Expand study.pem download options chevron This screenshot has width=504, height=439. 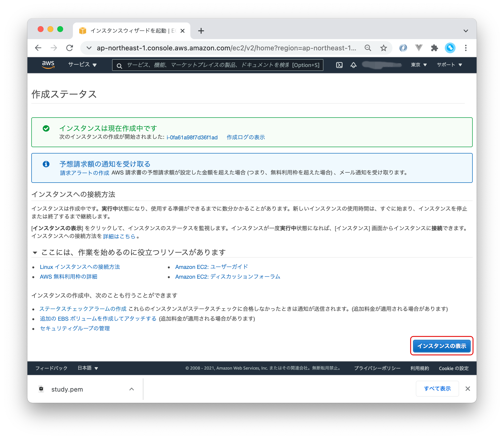[132, 389]
